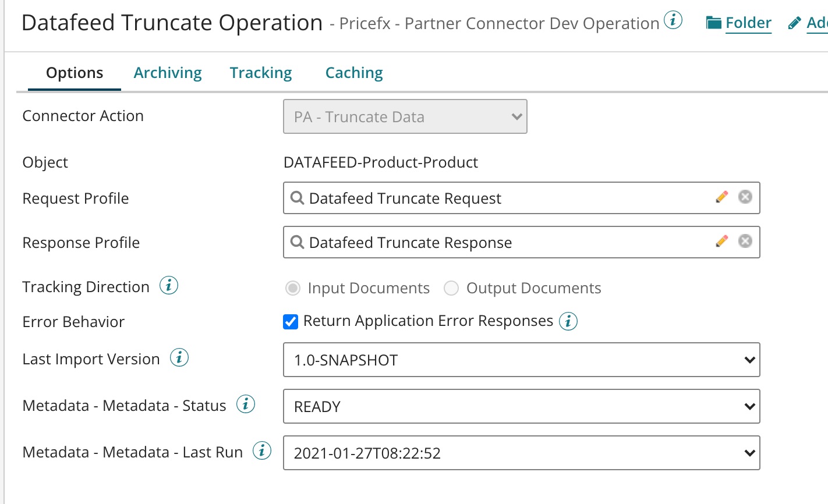Image resolution: width=828 pixels, height=504 pixels.
Task: Click info icon next to Return Application Error Responses
Action: (568, 321)
